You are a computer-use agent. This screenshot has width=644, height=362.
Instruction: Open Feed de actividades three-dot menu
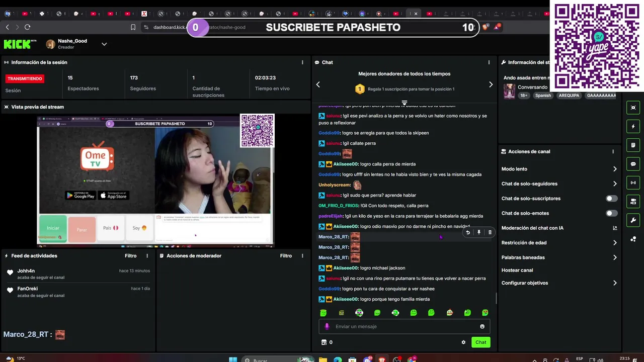tap(147, 256)
